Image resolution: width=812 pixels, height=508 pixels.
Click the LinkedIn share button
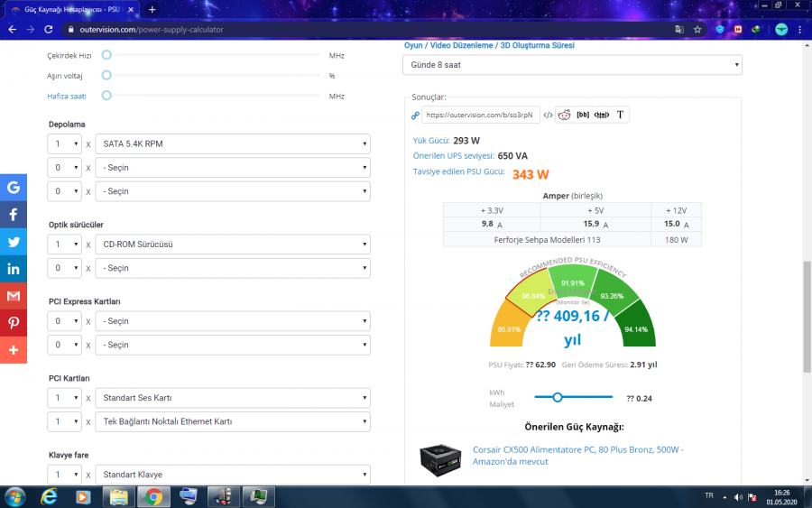[14, 269]
